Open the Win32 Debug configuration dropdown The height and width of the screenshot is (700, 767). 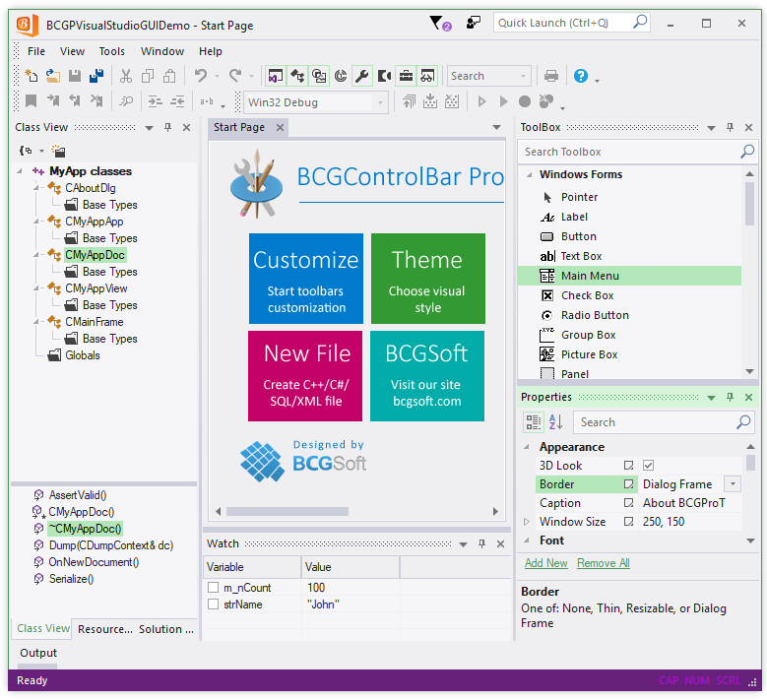pos(380,102)
